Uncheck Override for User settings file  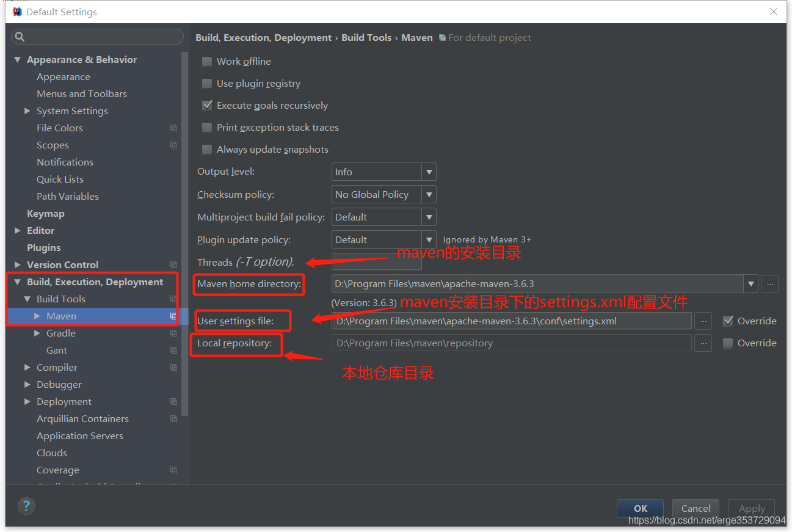pos(728,321)
